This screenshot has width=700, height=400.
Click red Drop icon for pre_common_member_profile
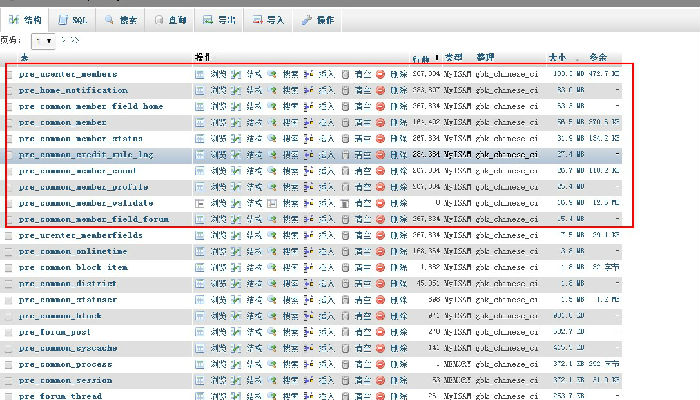click(x=381, y=187)
